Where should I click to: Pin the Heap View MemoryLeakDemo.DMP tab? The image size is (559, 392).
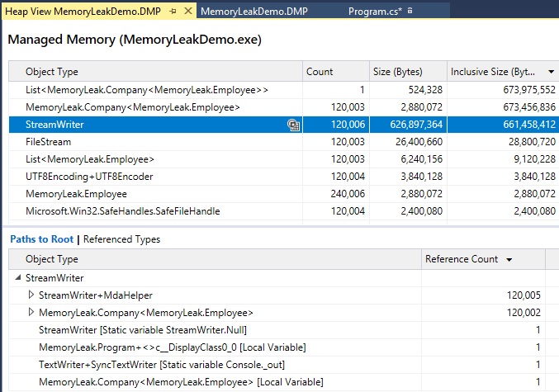coord(172,12)
